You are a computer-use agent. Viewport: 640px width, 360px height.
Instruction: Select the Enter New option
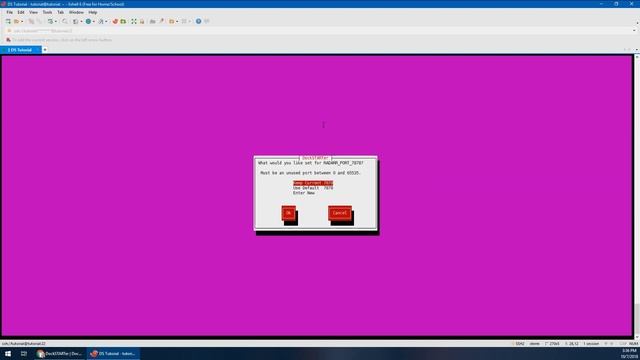point(304,193)
